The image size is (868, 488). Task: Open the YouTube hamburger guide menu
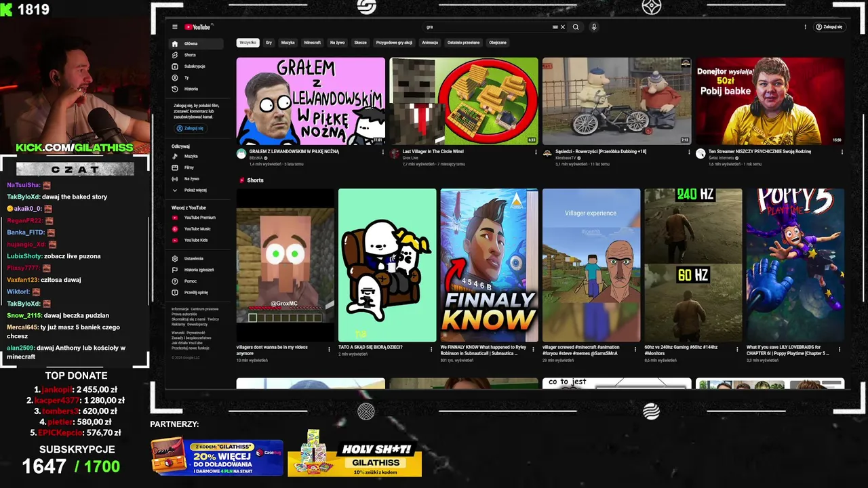point(175,27)
